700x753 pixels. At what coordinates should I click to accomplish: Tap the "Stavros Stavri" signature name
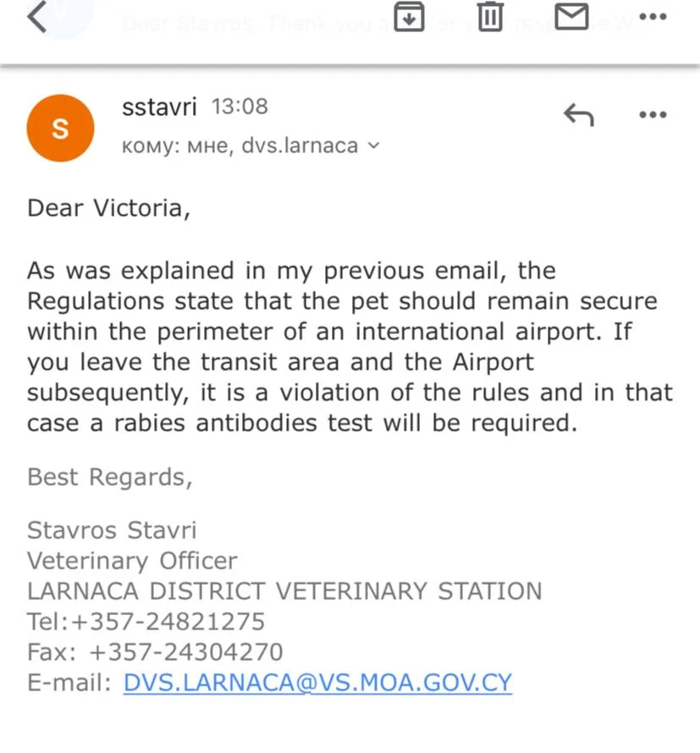point(112,530)
